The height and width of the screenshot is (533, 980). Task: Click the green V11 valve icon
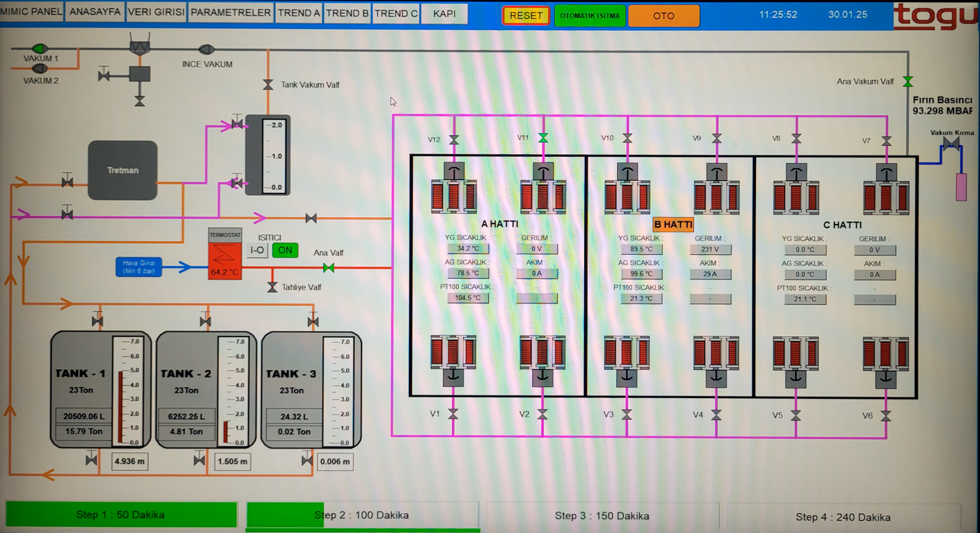[x=543, y=138]
